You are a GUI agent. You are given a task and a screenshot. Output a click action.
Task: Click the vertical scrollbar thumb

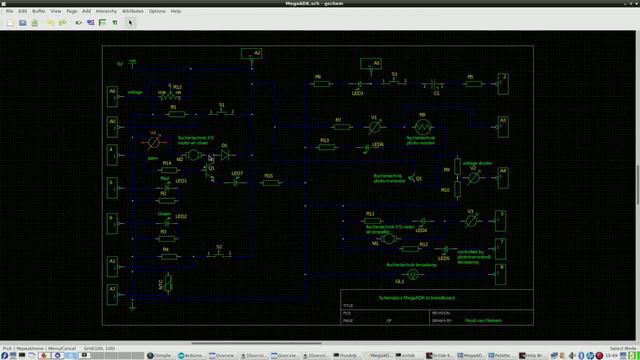638,184
